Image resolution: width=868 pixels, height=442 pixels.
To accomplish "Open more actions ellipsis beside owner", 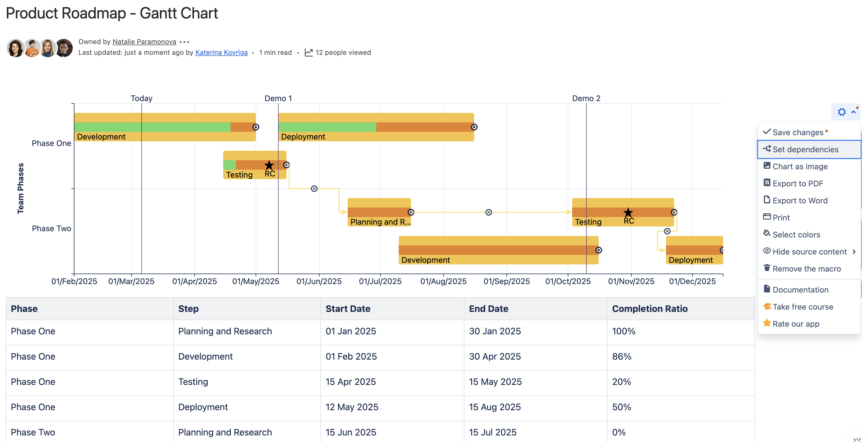I will coord(184,42).
